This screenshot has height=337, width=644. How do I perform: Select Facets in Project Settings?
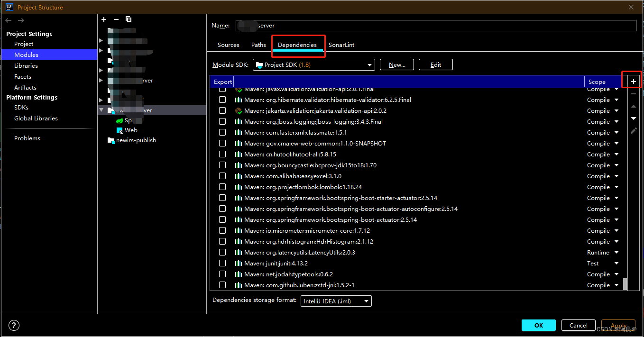pyautogui.click(x=23, y=77)
